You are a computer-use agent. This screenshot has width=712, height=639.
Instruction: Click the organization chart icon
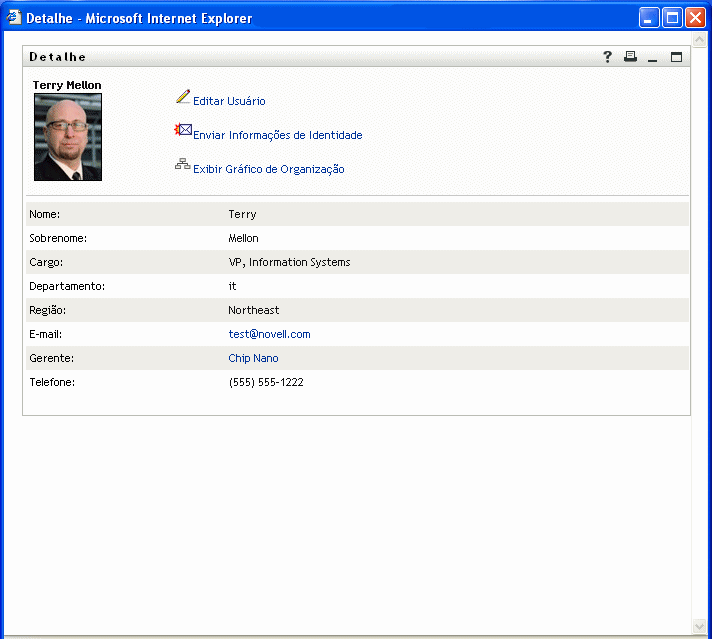(x=183, y=164)
